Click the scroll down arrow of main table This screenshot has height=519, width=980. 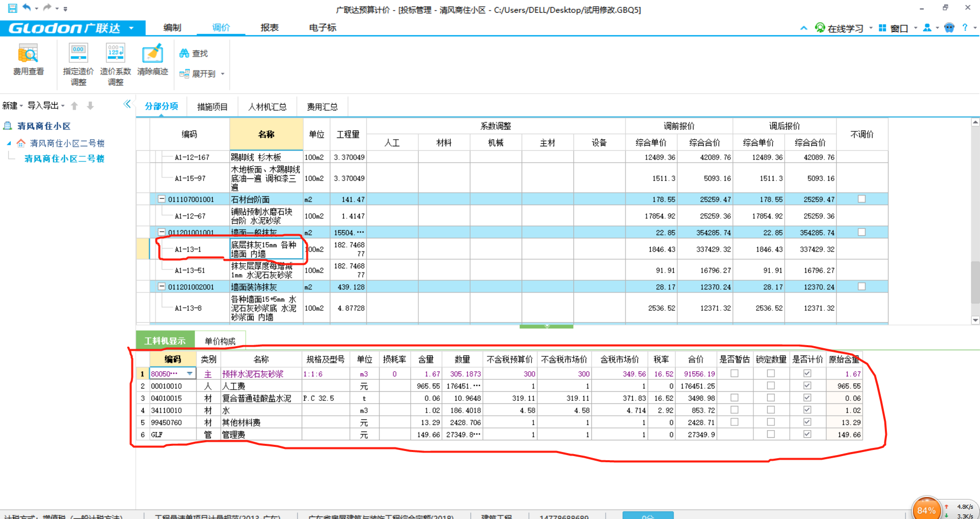pyautogui.click(x=975, y=320)
